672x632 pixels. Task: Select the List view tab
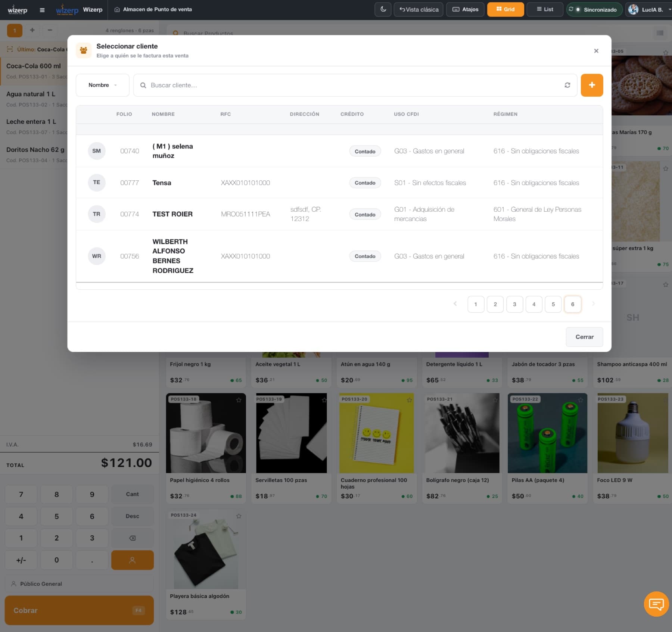click(545, 9)
